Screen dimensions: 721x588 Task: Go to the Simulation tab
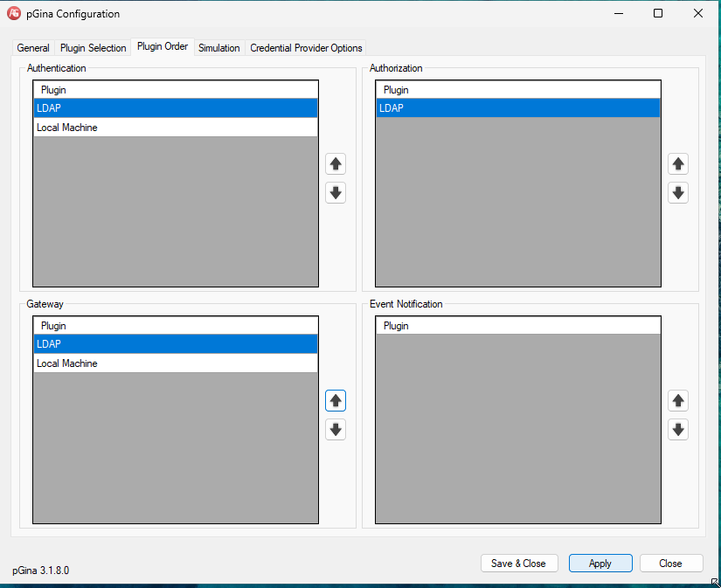pyautogui.click(x=218, y=48)
